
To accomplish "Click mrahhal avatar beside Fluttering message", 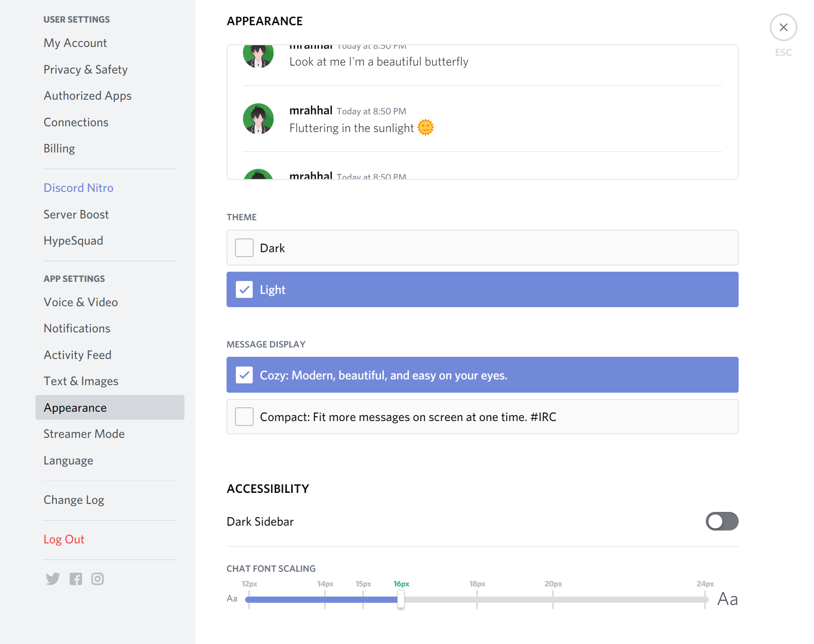I will [x=258, y=119].
